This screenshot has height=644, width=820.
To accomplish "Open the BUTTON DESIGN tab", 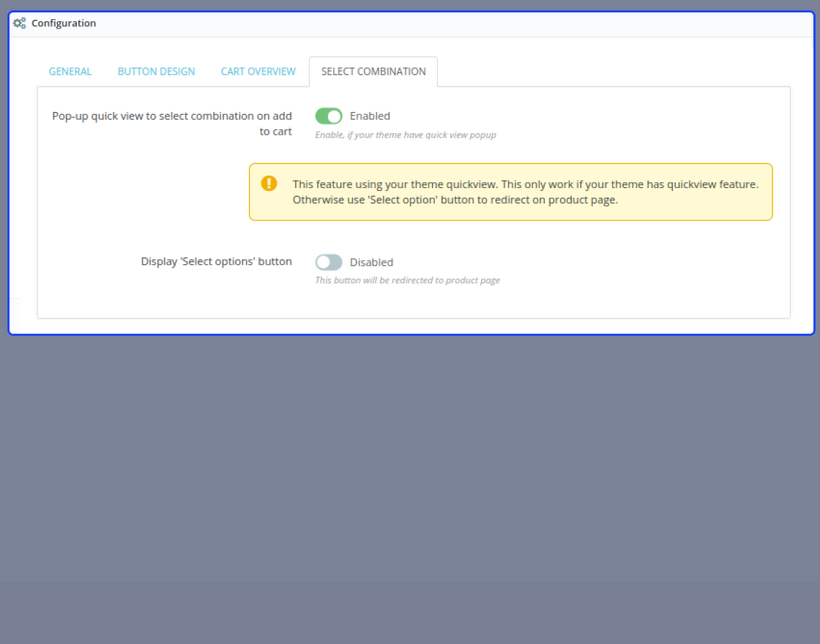I will (x=157, y=72).
